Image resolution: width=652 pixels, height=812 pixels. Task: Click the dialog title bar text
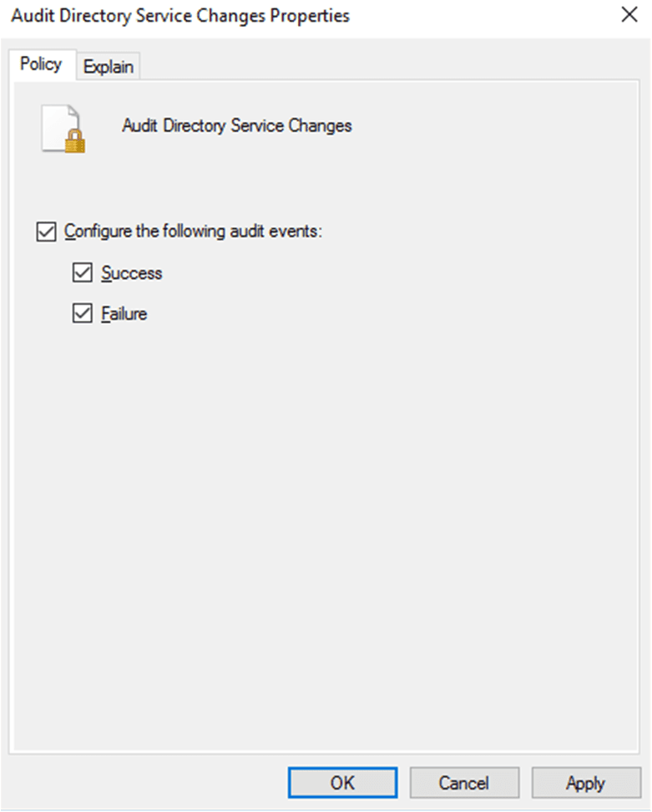[x=179, y=15]
